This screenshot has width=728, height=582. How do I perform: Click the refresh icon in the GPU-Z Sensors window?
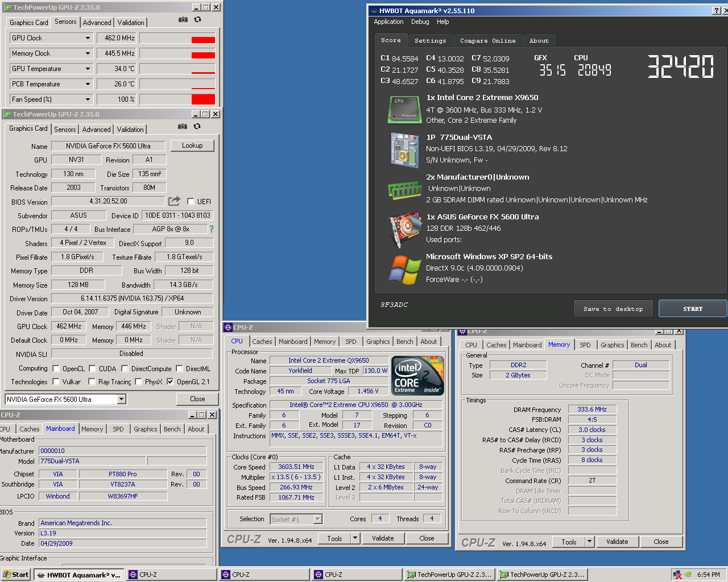(197, 19)
